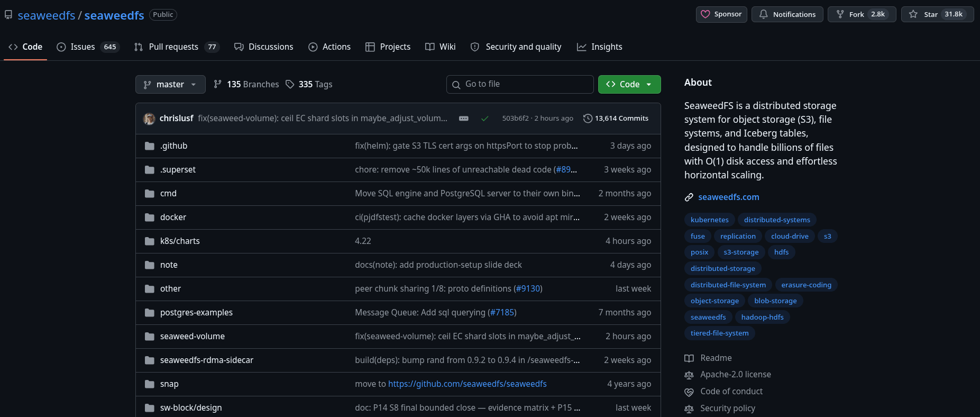Open the Projects tab

coord(388,47)
